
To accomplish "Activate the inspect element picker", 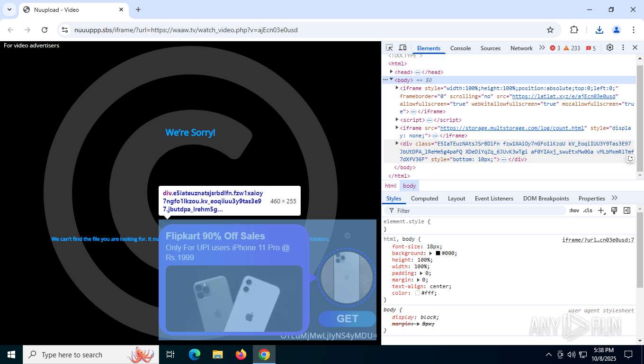I will (x=389, y=48).
